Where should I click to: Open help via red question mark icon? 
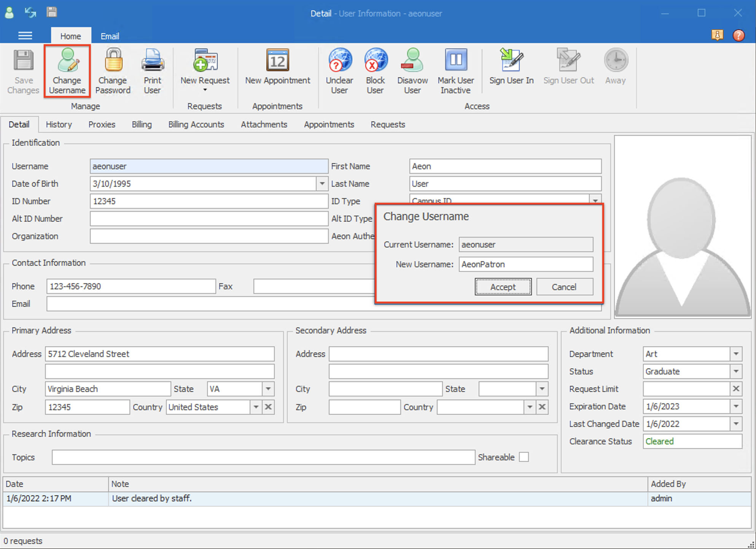[738, 35]
